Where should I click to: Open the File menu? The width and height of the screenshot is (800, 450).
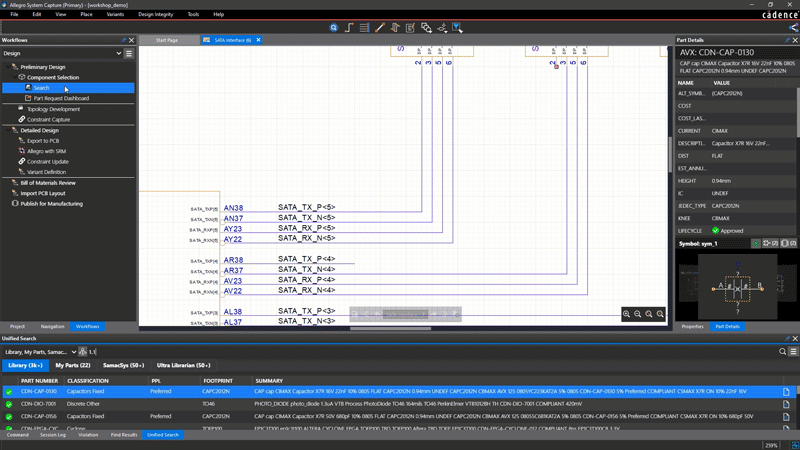pyautogui.click(x=14, y=14)
